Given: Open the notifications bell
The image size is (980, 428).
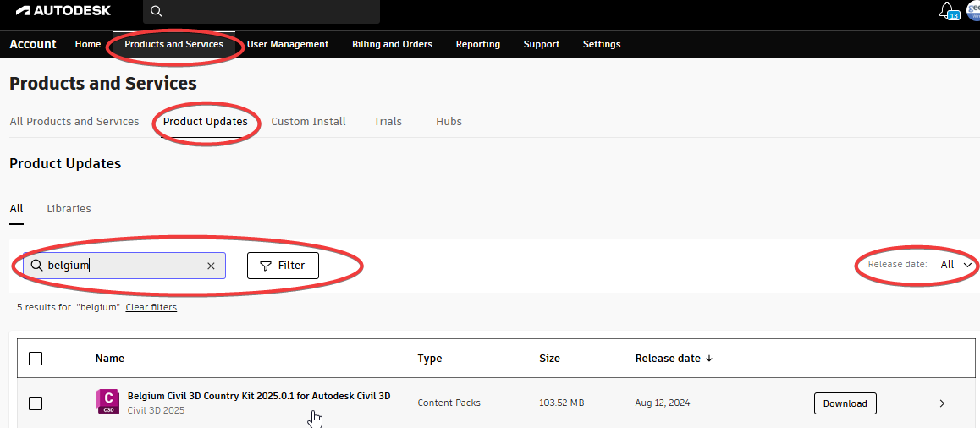Looking at the screenshot, I should (x=947, y=9).
